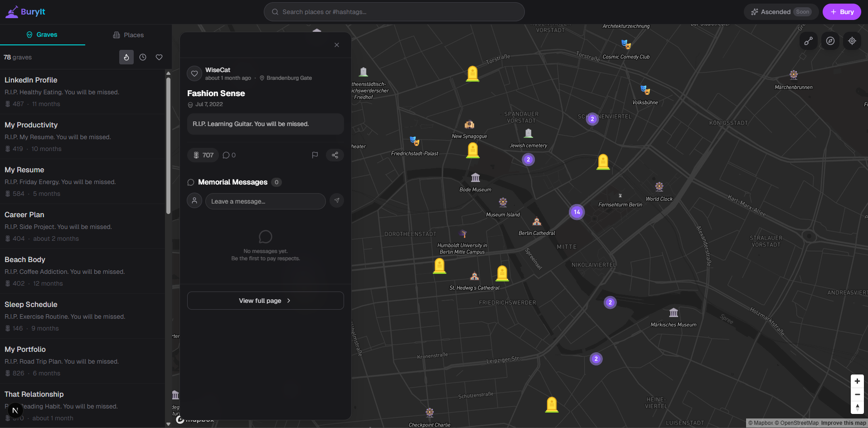Open LinkedIn Profile grave in list
This screenshot has width=868, height=428.
(x=82, y=92)
